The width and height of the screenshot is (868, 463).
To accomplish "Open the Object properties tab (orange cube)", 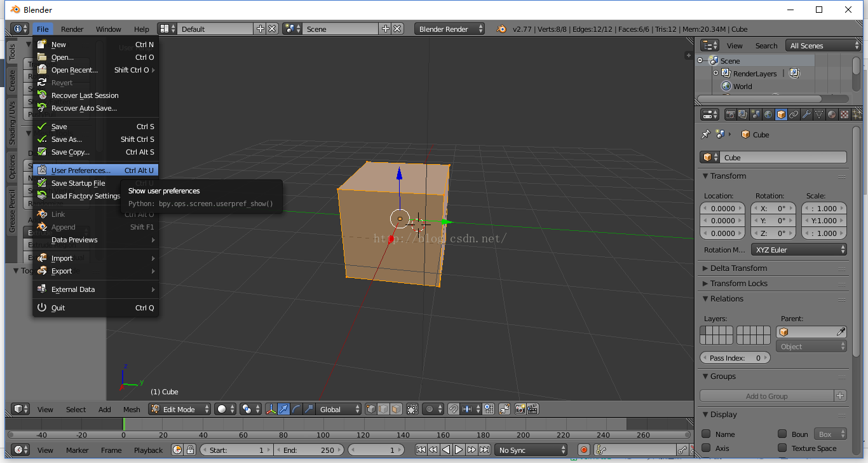I will (781, 114).
